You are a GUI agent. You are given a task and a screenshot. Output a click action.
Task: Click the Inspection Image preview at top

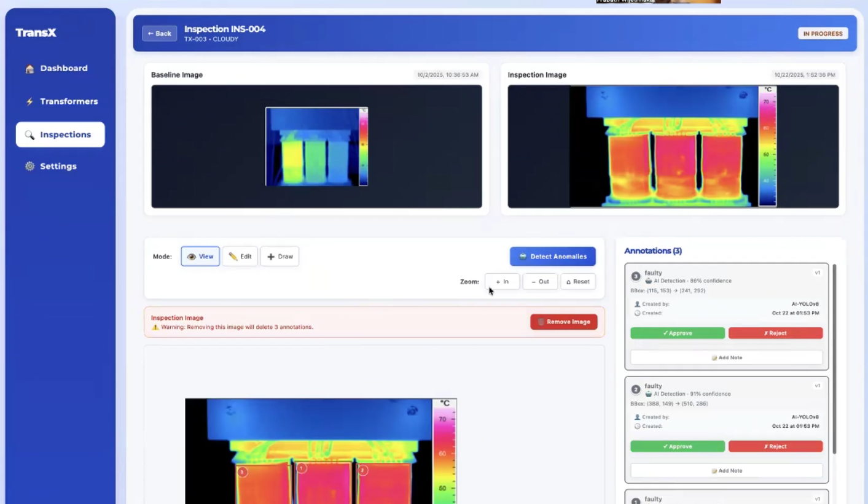point(673,147)
